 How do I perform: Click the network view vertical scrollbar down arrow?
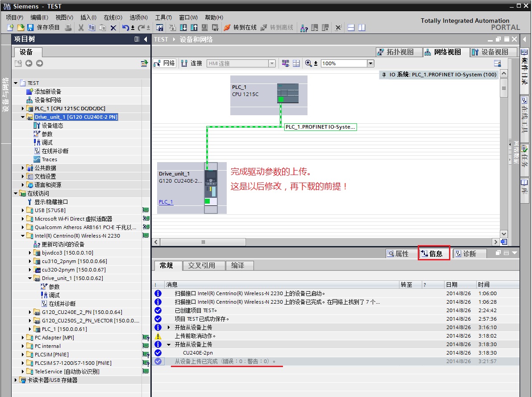[x=504, y=234]
